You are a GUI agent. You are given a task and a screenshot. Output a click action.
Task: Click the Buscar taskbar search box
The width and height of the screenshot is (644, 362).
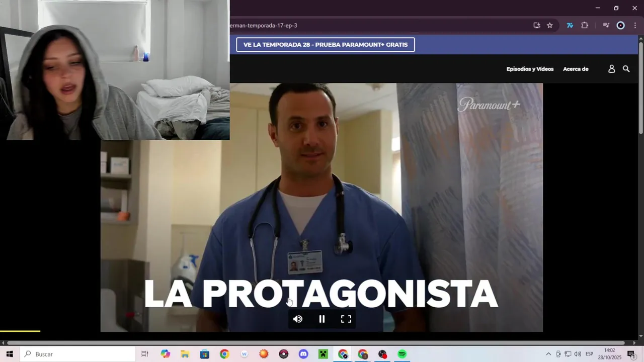pos(77,354)
